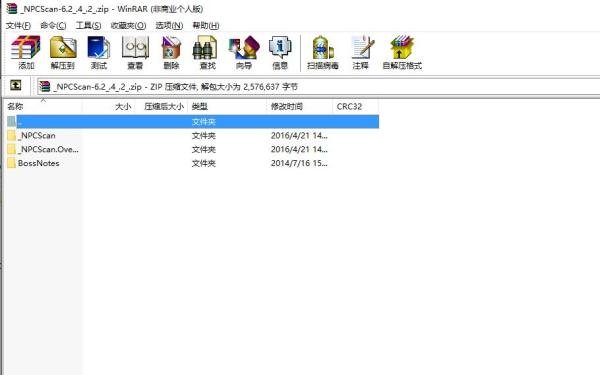Open the 工具(S) menu
Image resolution: width=600 pixels, height=375 pixels.
(x=88, y=26)
